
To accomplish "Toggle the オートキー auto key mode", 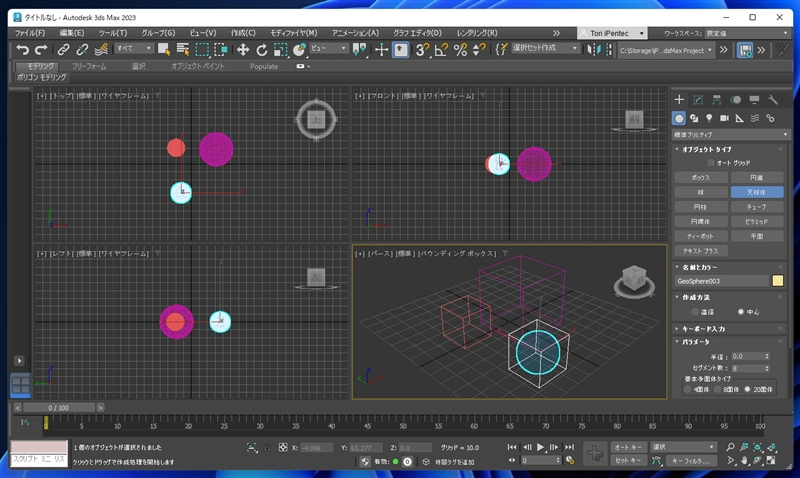I will [x=629, y=447].
